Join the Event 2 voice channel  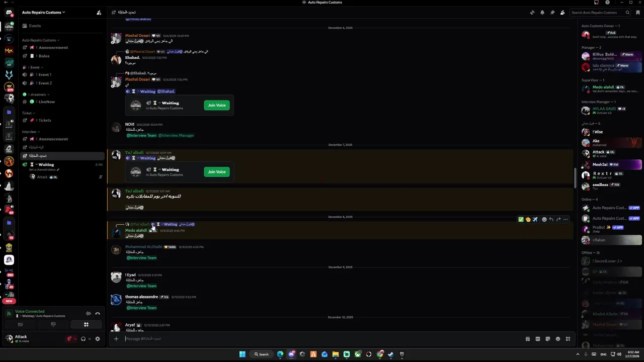[62, 83]
